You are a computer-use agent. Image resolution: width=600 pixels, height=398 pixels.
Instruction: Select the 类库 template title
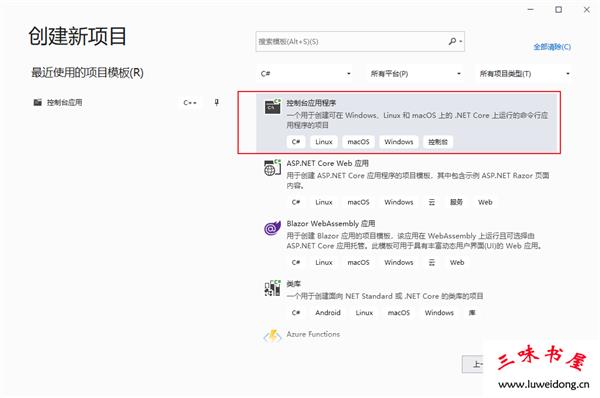[x=293, y=284]
